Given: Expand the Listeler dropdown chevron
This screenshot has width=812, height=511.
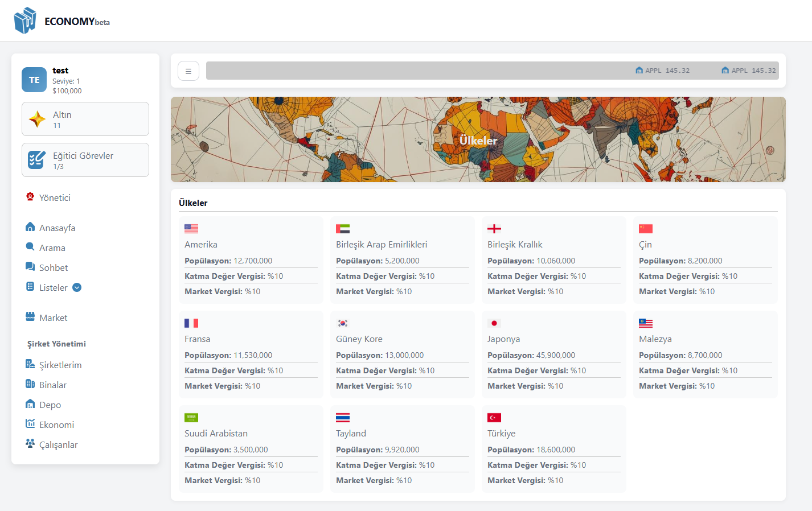Looking at the screenshot, I should (x=77, y=287).
